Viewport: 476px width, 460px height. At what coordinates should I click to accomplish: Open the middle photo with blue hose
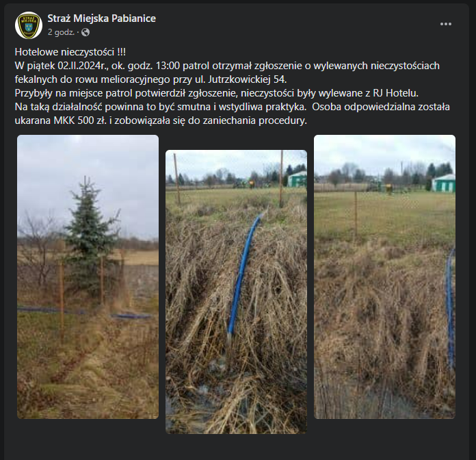click(236, 292)
